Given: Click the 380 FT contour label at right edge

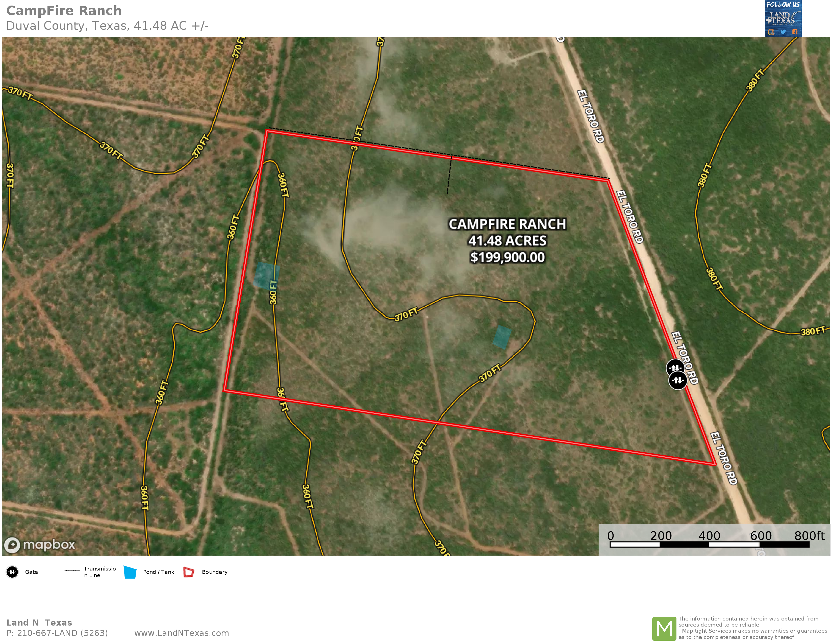Looking at the screenshot, I should click(x=812, y=331).
